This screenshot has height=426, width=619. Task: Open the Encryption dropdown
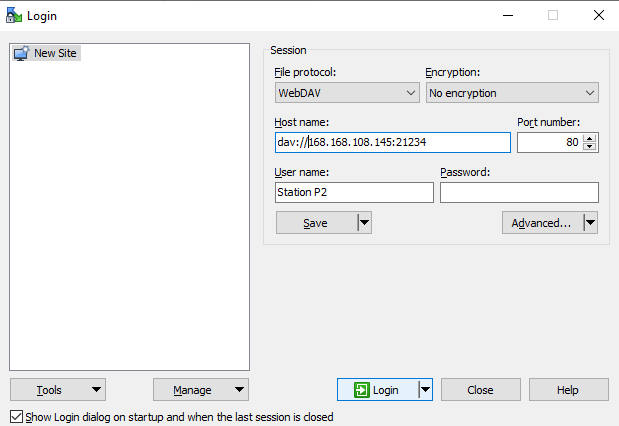[x=512, y=93]
